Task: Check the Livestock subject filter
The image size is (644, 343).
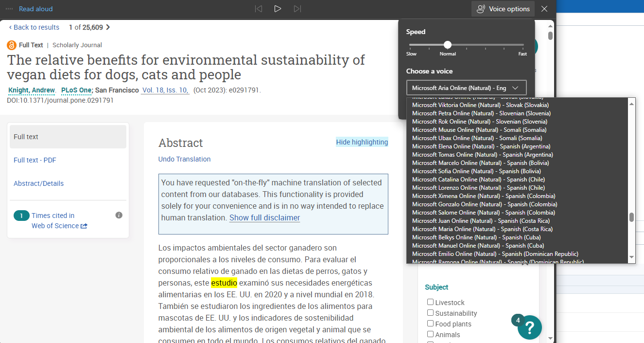Action: coord(430,302)
